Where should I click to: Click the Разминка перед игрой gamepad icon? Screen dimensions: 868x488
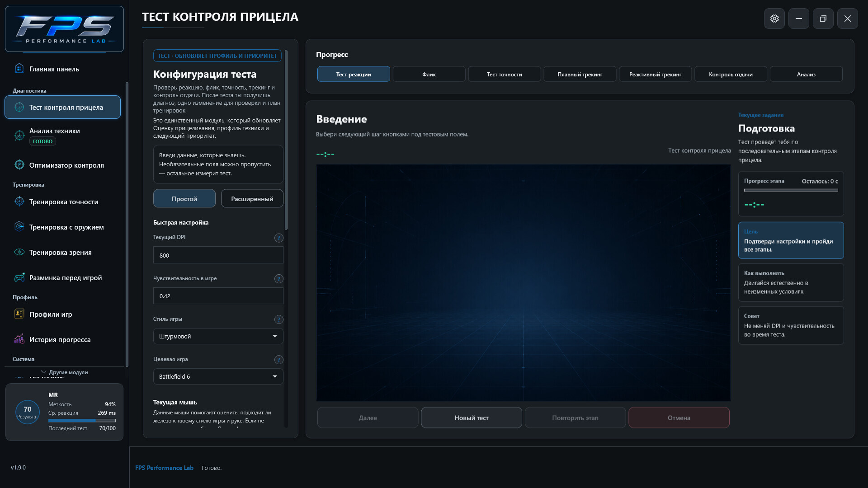tap(19, 277)
